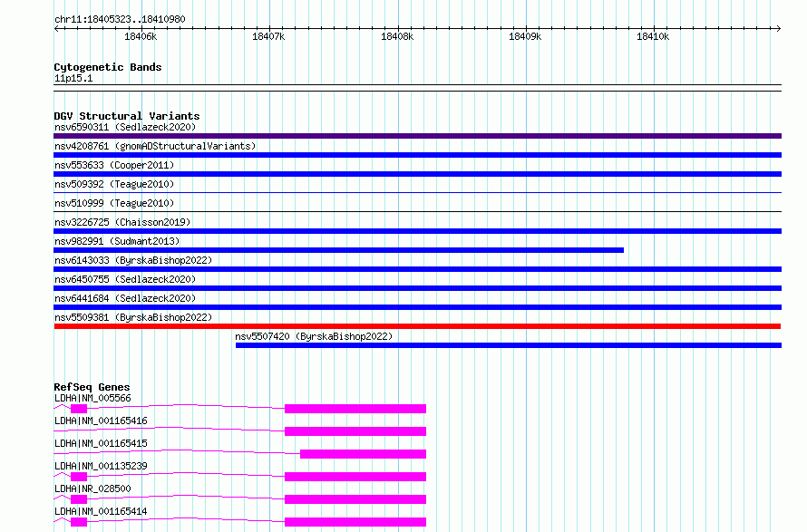Select variant label nsv6590311 (Sedlazeck2020)
This screenshot has width=807, height=532.
coord(125,127)
